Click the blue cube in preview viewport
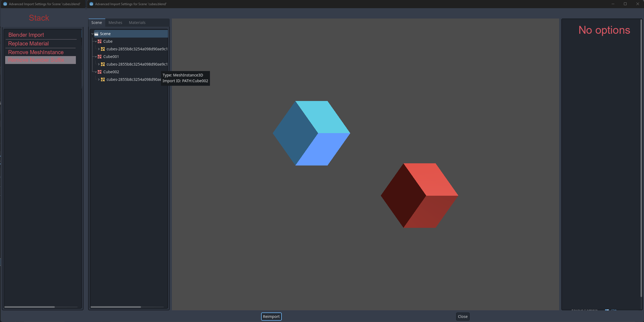The image size is (644, 322). [311, 133]
